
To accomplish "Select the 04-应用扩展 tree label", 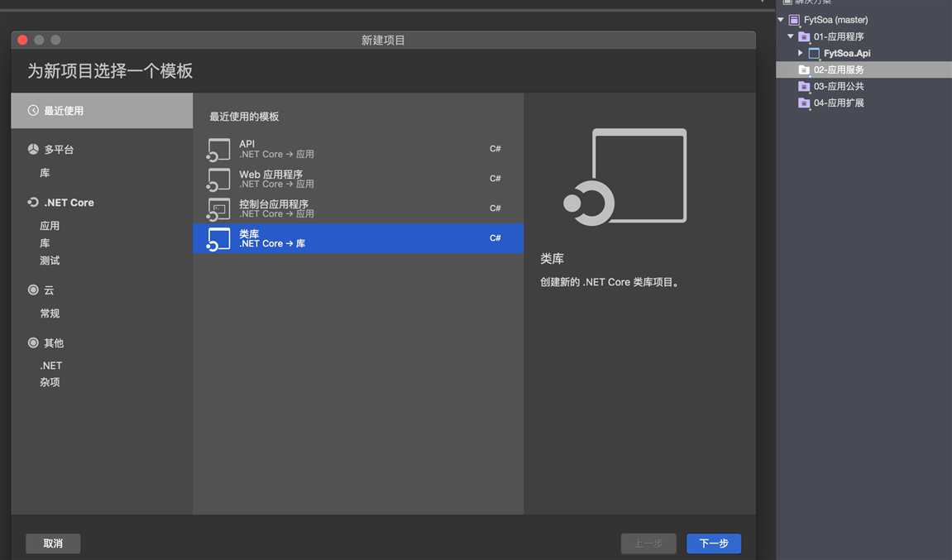I will click(839, 103).
